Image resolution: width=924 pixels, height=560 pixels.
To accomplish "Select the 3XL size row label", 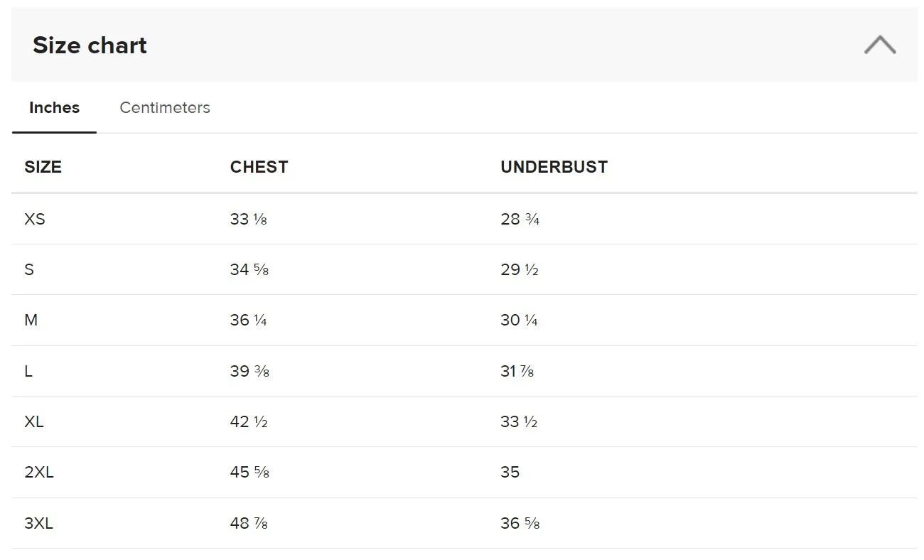I will (39, 523).
